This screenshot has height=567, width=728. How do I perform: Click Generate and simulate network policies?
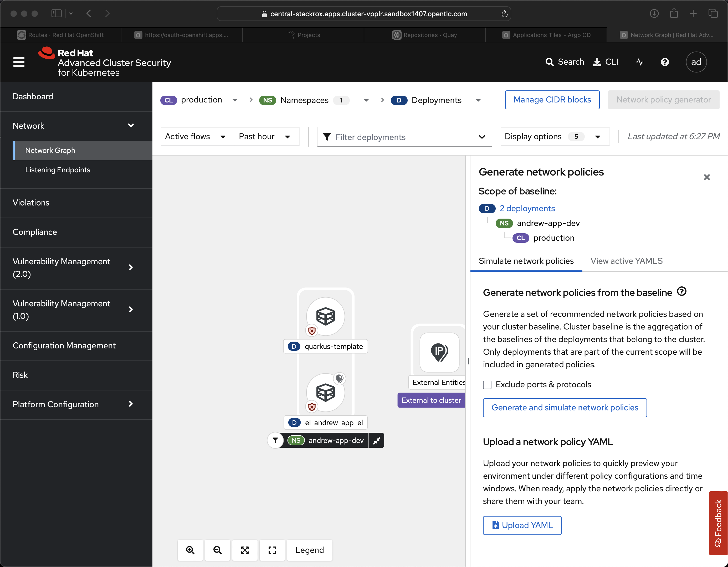tap(565, 408)
